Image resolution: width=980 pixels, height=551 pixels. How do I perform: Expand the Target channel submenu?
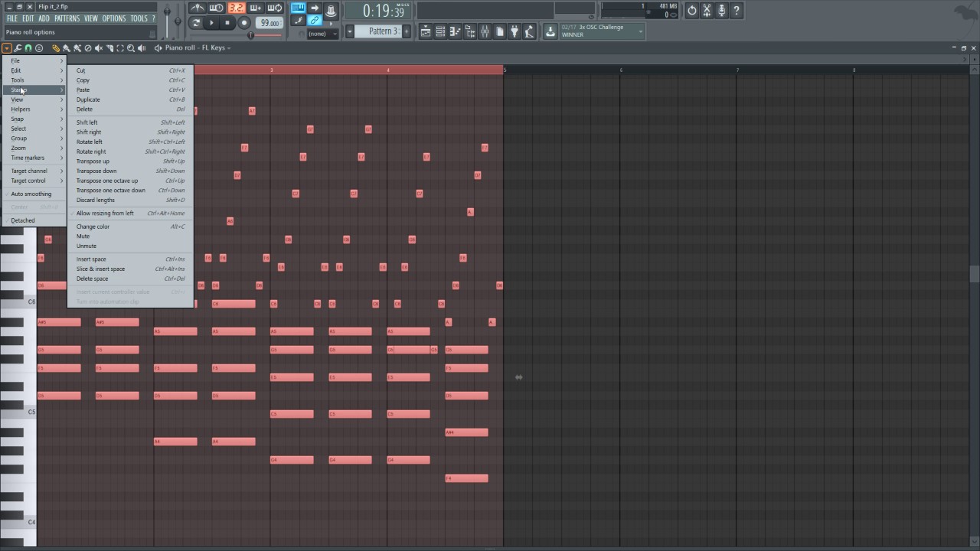[x=34, y=171]
